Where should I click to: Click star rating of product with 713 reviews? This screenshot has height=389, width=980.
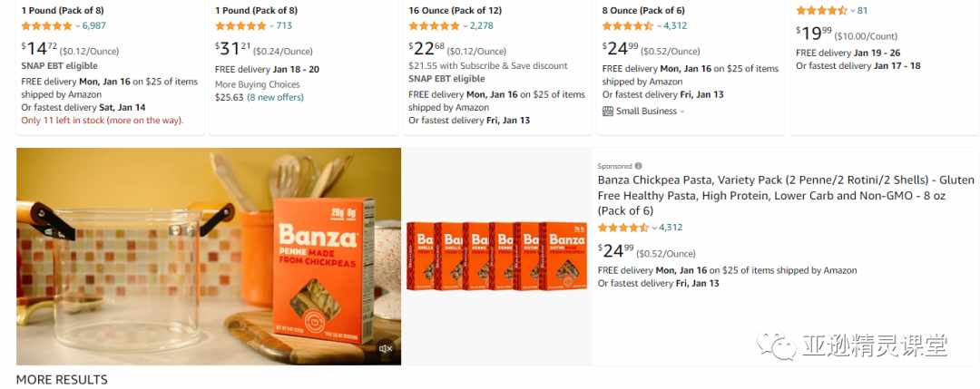pos(240,26)
